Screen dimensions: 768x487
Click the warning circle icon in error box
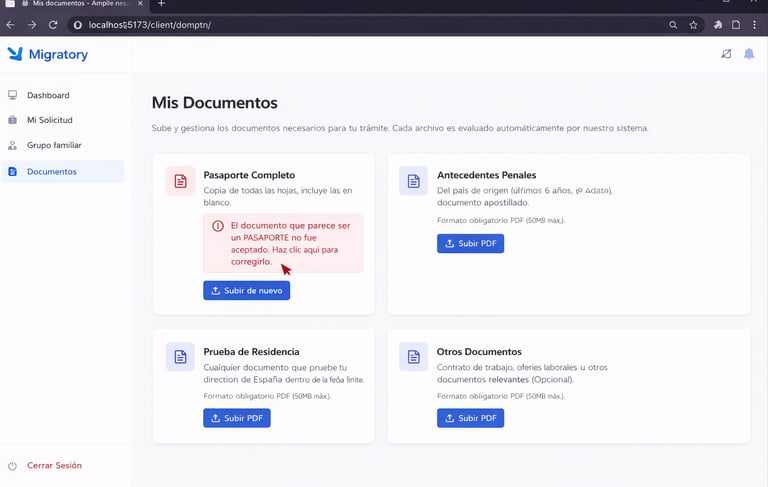point(217,226)
